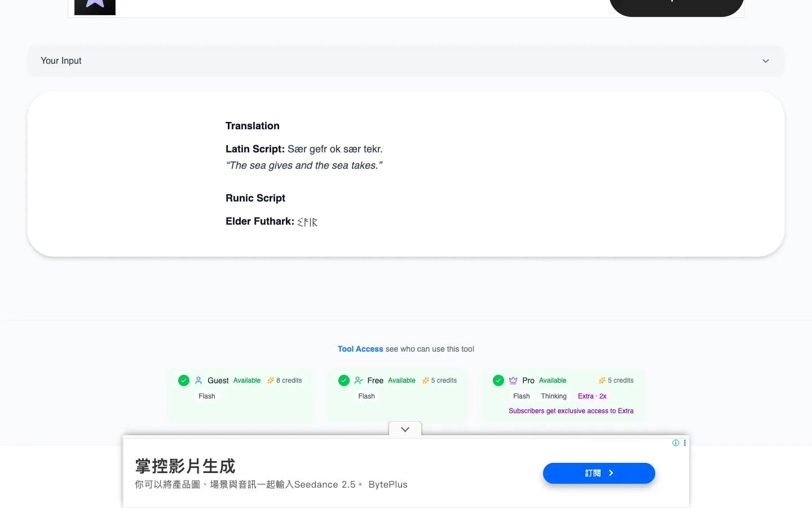The height and width of the screenshot is (508, 812).
Task: Click "5 credits" on the Free card
Action: pyautogui.click(x=444, y=380)
